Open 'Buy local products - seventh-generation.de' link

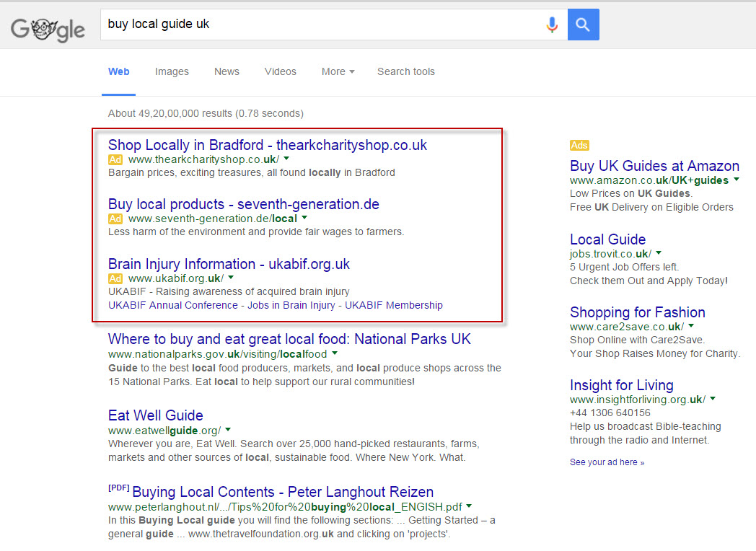tap(244, 204)
